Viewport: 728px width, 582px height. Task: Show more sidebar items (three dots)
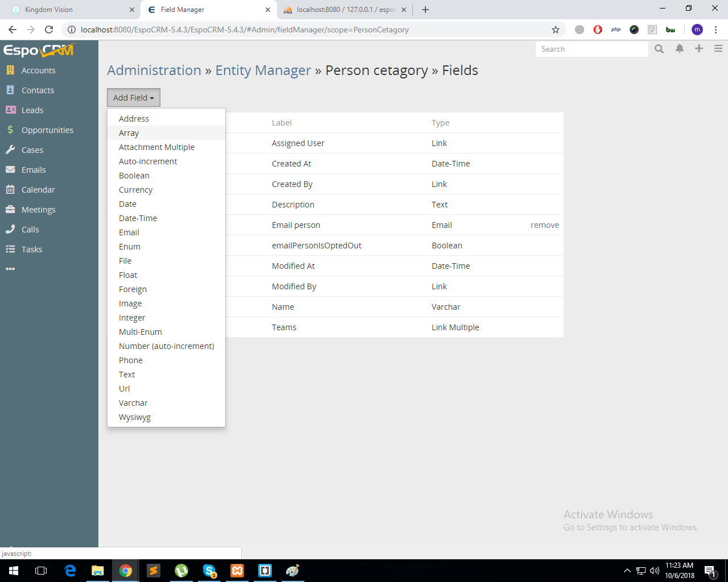(x=10, y=269)
